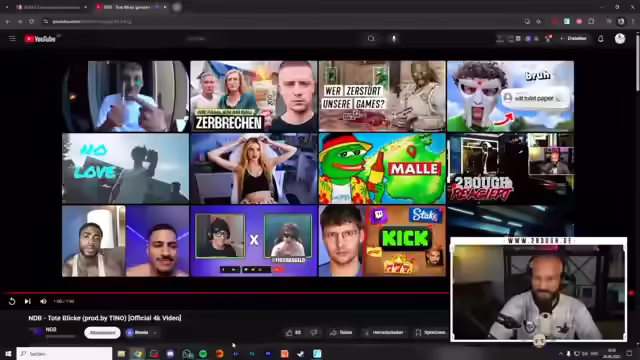Dislike the video with thumbs down
640x360 pixels.
click(314, 333)
